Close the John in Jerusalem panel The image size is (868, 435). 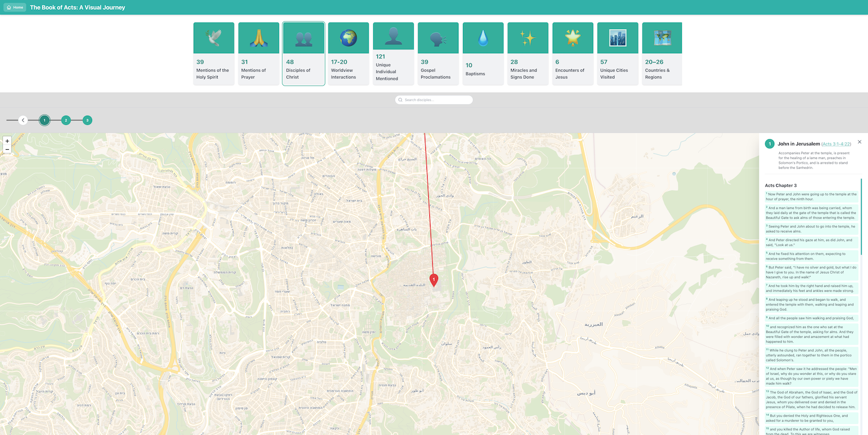(859, 142)
